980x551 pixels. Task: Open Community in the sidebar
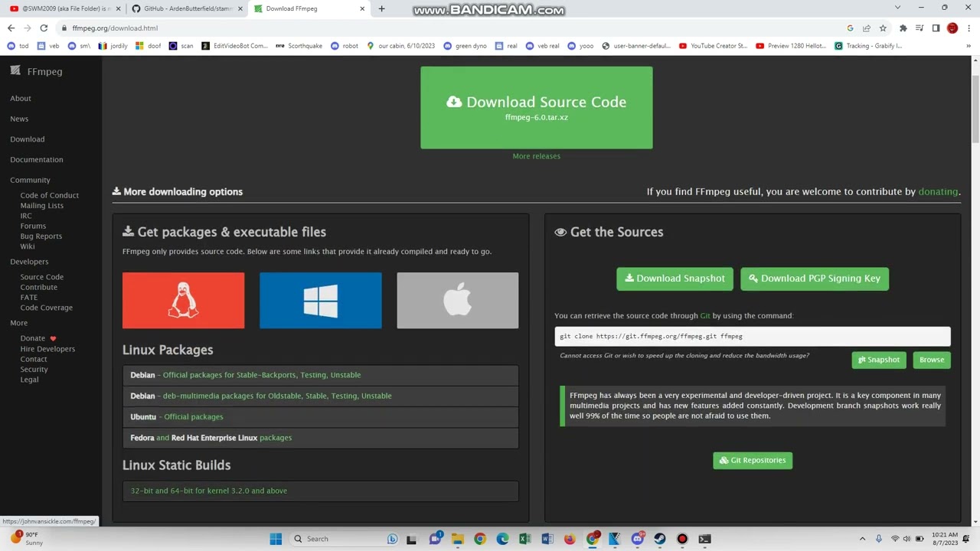click(30, 180)
